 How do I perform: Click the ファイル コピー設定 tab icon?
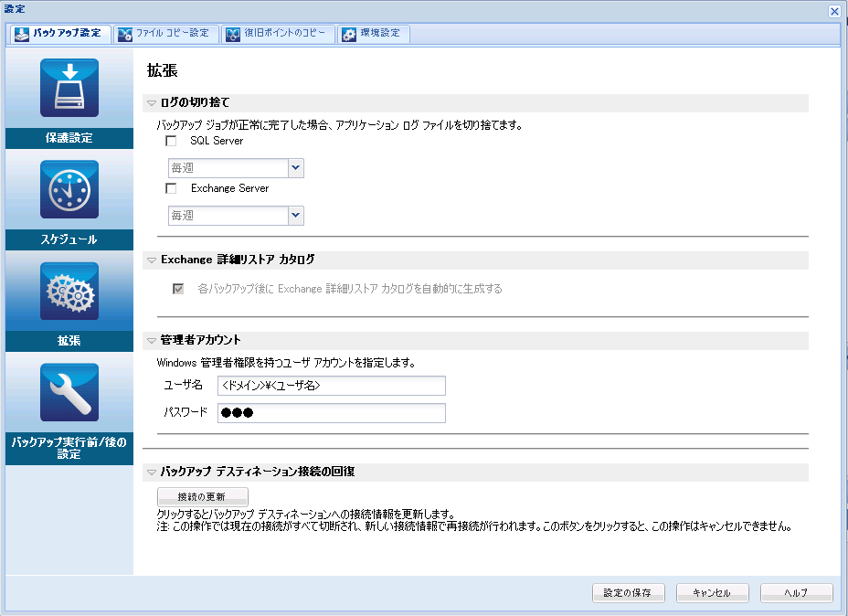coord(126,33)
